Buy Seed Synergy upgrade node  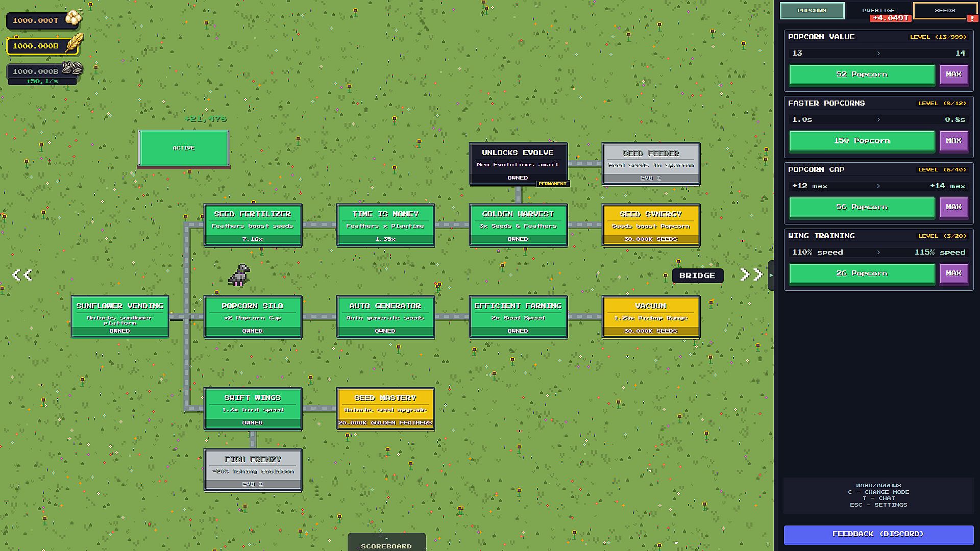coord(651,225)
